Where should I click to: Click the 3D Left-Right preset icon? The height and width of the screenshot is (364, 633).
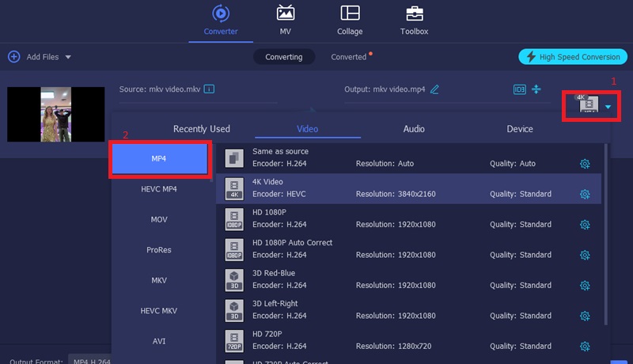point(234,310)
